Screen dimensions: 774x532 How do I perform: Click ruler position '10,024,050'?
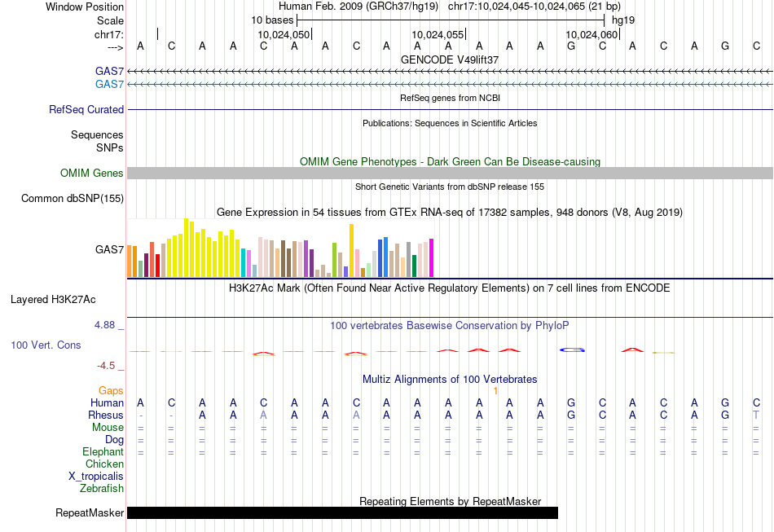284,34
